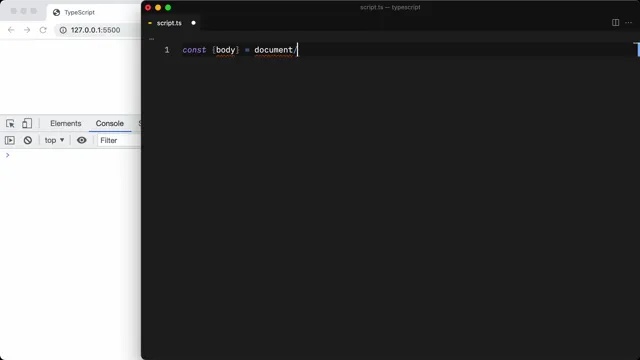Maximize the editor window with the green button
Screen dimensions: 640x360
pos(168,7)
